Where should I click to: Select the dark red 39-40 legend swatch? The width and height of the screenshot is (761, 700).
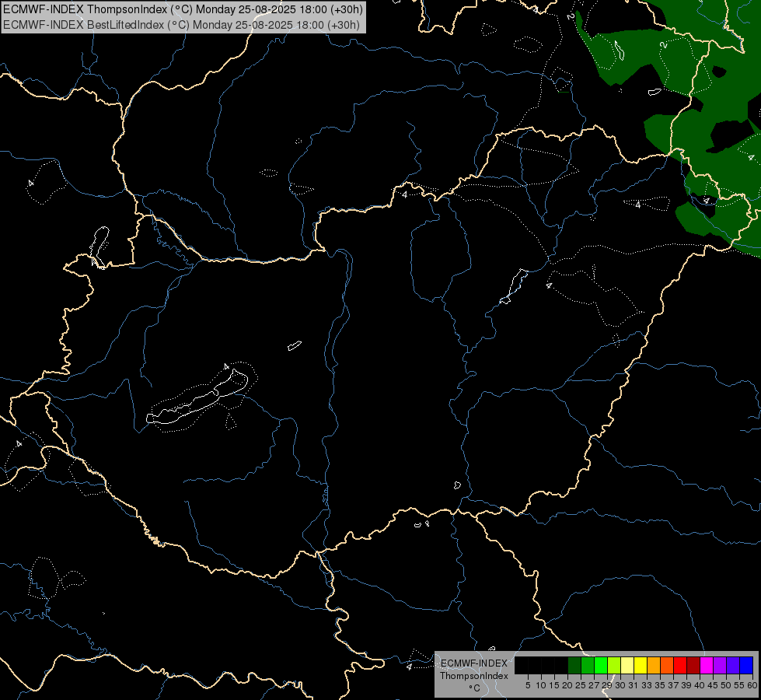tap(693, 665)
